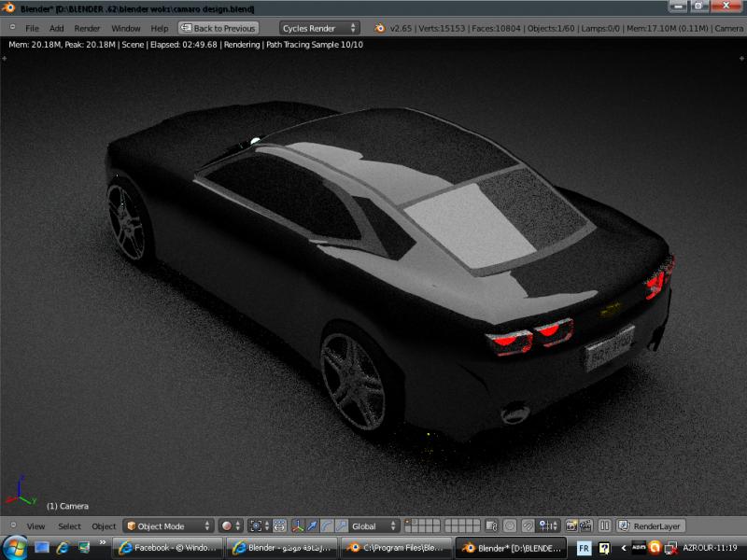Screen dimensions: 747x560
Task: Toggle lock camera to layers icon
Action: [x=492, y=526]
